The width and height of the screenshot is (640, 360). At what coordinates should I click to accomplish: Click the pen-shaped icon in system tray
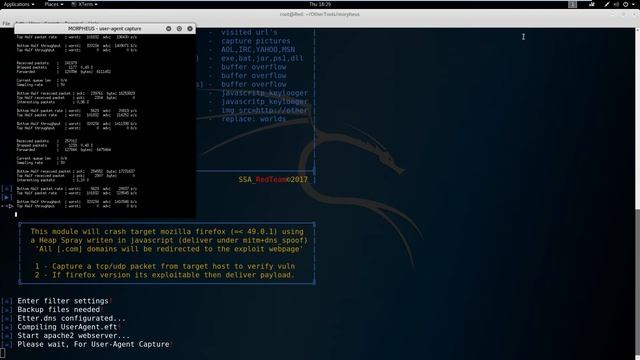[607, 4]
